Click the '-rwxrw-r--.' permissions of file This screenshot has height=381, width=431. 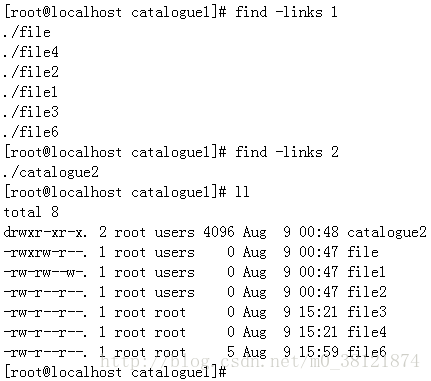pyautogui.click(x=45, y=252)
